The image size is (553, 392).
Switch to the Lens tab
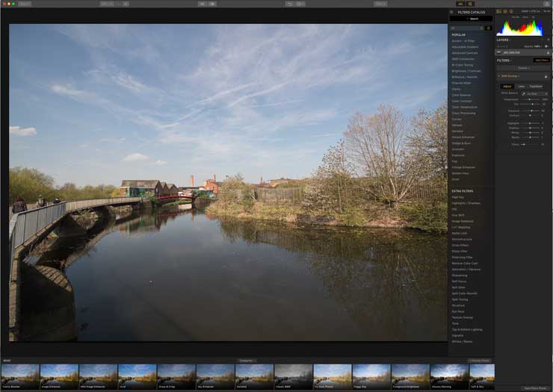pos(522,87)
